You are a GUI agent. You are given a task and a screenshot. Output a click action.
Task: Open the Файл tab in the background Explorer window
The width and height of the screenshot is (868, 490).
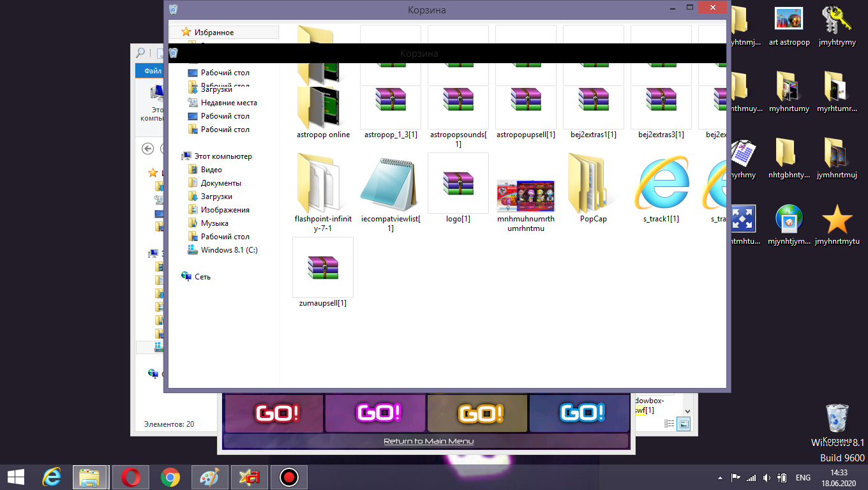150,71
